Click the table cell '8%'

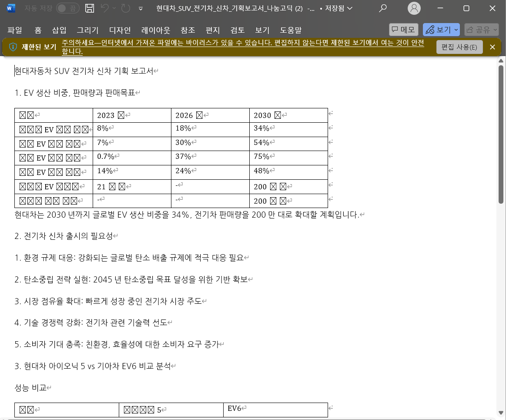coord(132,129)
